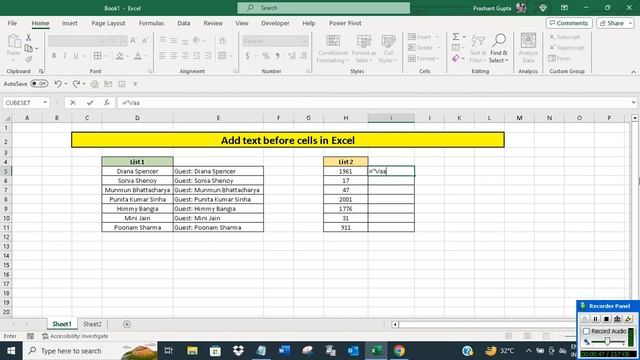Image resolution: width=640 pixels, height=360 pixels.
Task: Click in the Search box in title bar
Action: 324,8
